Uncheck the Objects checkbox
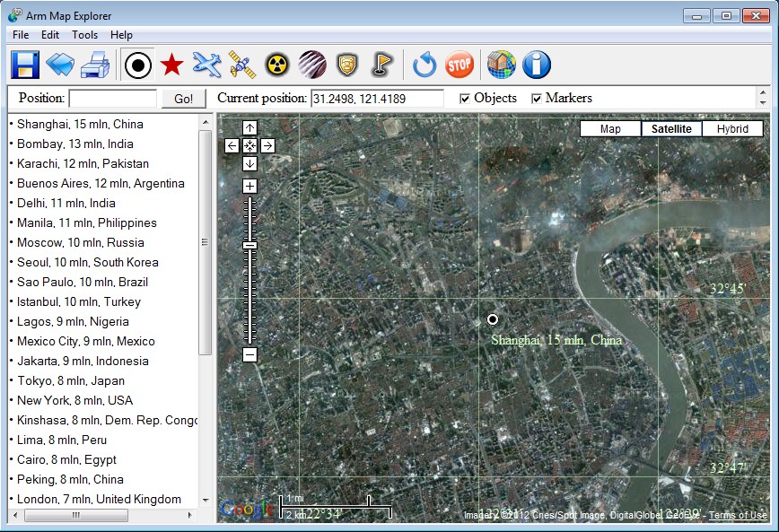Viewport: 779px width, 532px height. coord(465,99)
